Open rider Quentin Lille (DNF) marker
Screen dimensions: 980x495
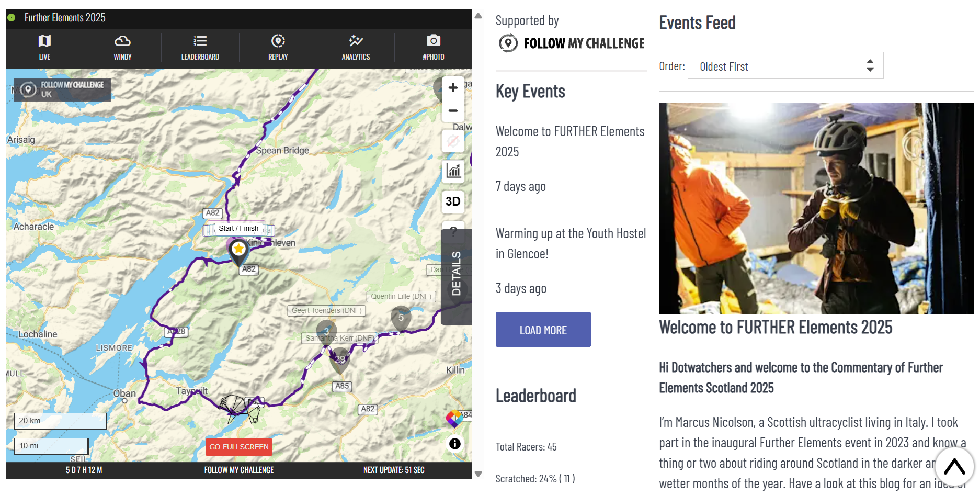click(x=401, y=296)
